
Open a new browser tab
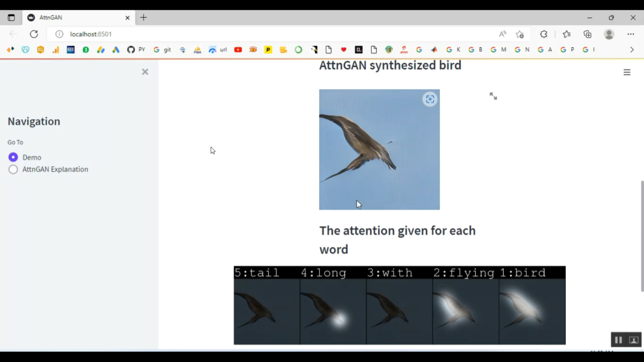[x=143, y=18]
